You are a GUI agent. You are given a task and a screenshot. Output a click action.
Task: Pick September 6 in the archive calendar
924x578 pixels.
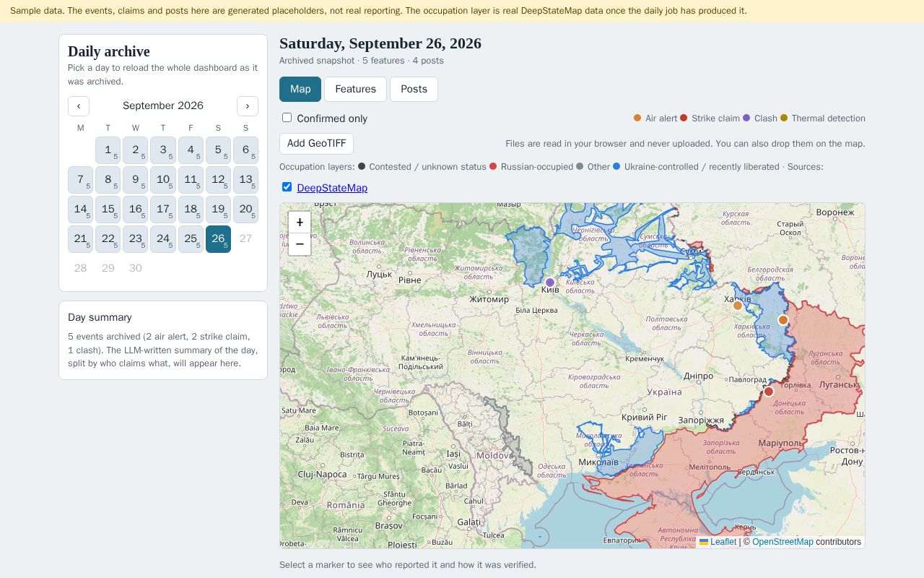pos(245,150)
